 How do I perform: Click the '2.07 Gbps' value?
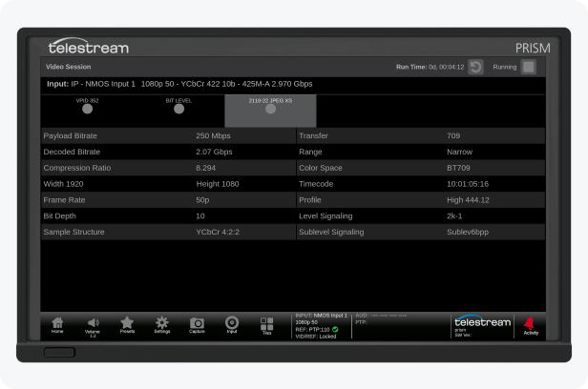point(214,152)
